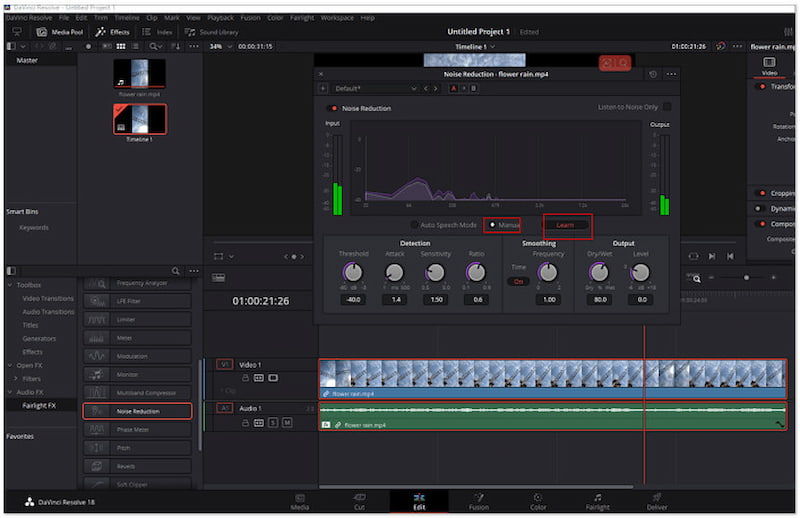Solo the Audio 1 track
800x518 pixels.
(x=273, y=423)
